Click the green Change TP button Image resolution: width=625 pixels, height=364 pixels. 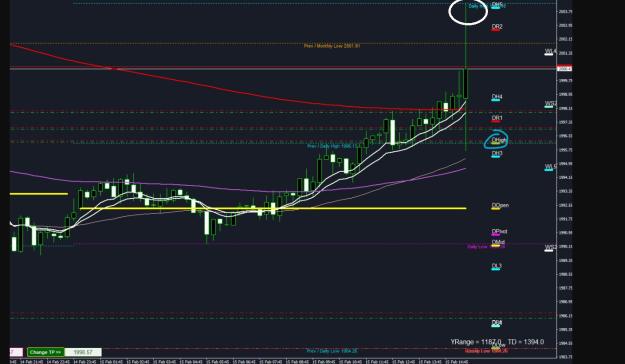pos(45,352)
